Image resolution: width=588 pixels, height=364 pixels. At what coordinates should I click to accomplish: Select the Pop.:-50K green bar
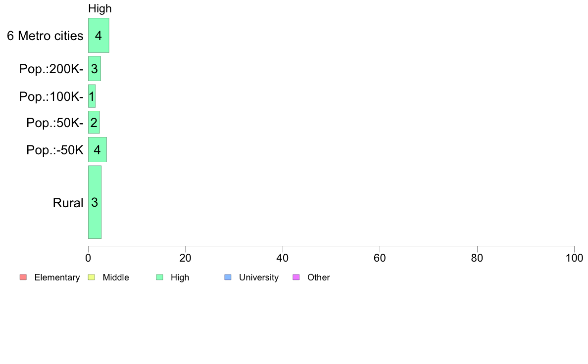[98, 149]
